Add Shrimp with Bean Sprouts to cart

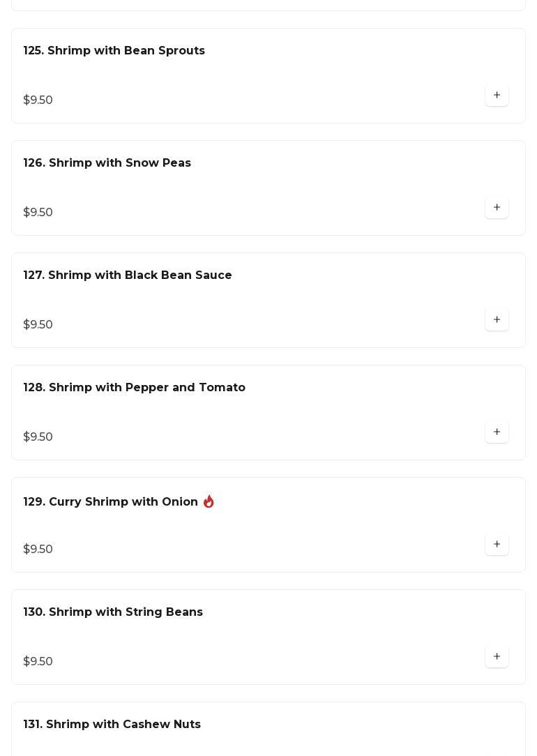click(x=497, y=96)
